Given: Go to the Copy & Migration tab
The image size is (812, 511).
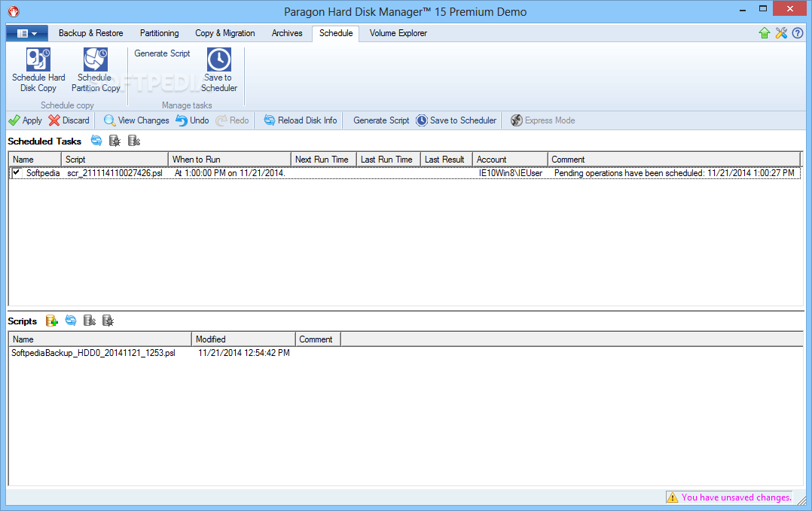Looking at the screenshot, I should point(224,33).
